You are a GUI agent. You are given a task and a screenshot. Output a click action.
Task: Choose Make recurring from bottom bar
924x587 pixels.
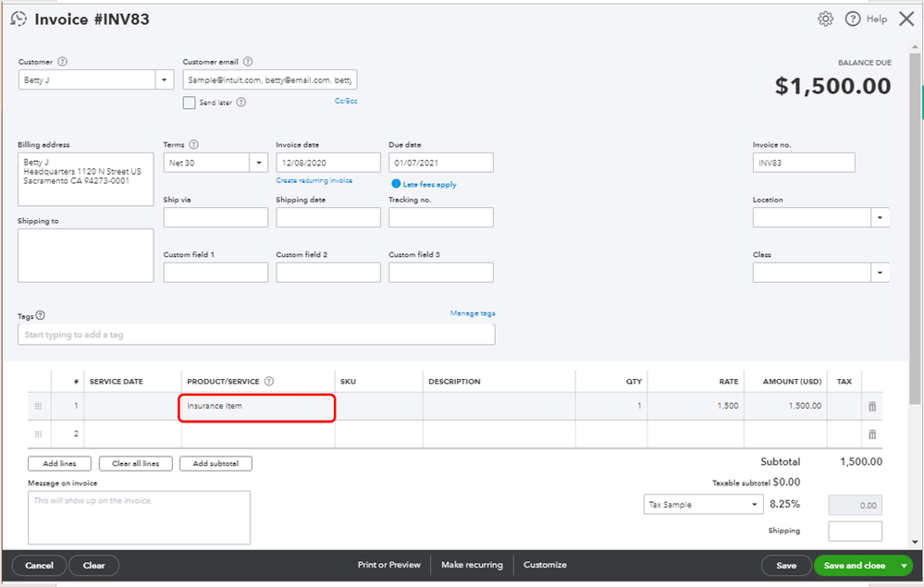(472, 565)
